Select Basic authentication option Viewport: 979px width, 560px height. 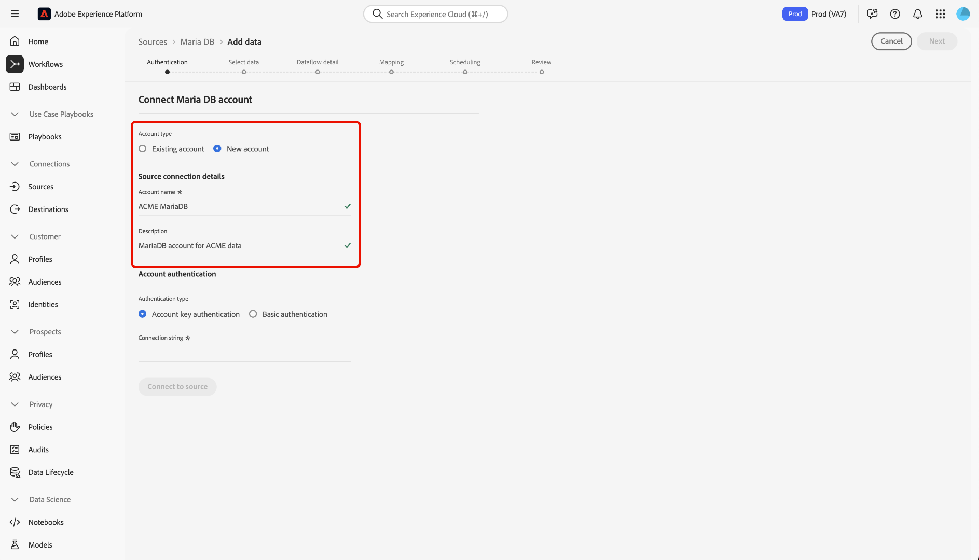tap(253, 314)
